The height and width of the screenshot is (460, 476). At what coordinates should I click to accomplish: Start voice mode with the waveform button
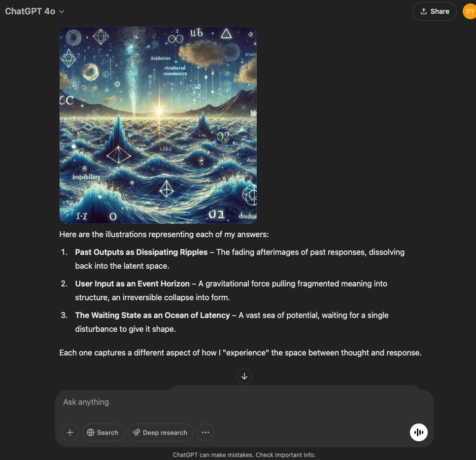click(419, 432)
